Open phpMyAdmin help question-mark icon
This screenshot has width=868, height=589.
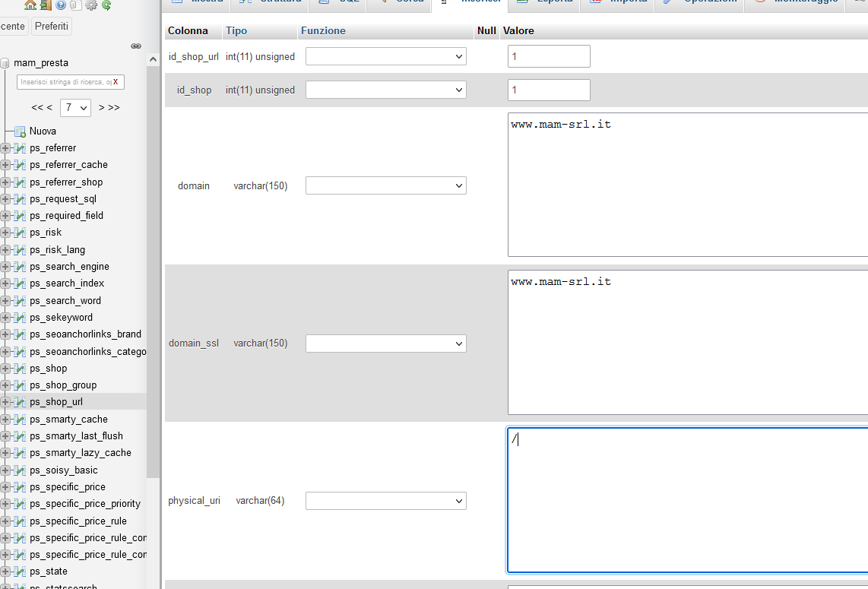[61, 5]
